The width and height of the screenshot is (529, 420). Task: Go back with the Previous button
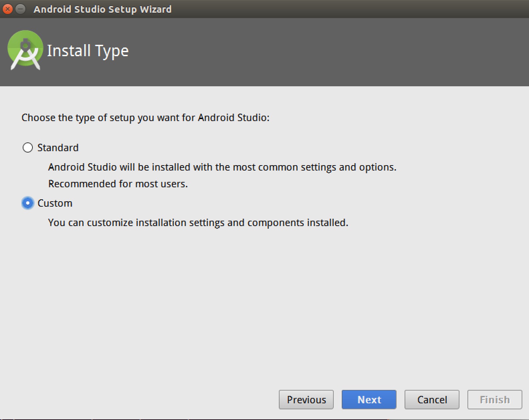click(x=306, y=399)
